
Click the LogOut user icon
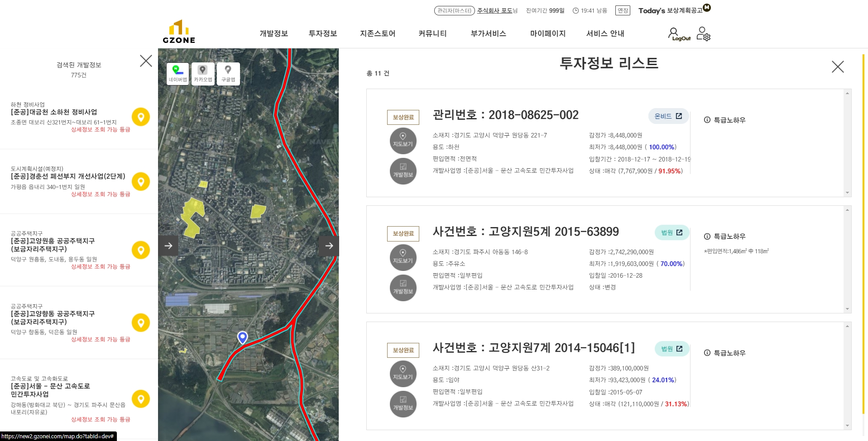[678, 34]
